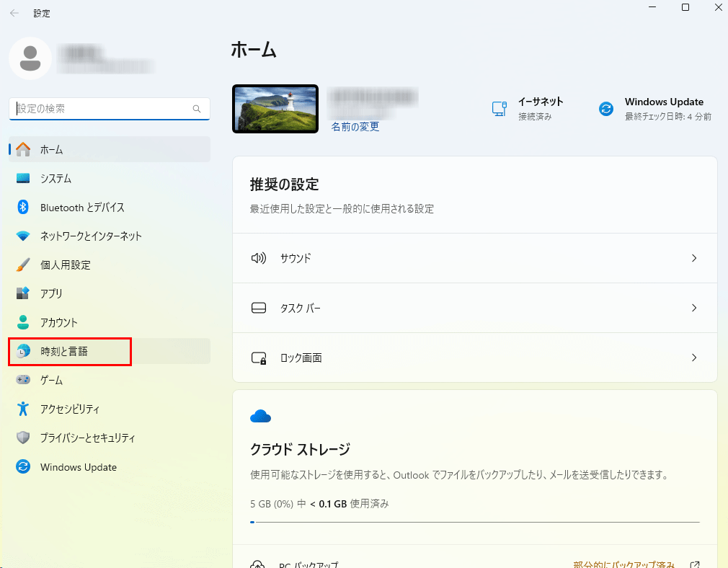728x568 pixels.
Task: Click the 名前の変更 link
Action: 355,127
